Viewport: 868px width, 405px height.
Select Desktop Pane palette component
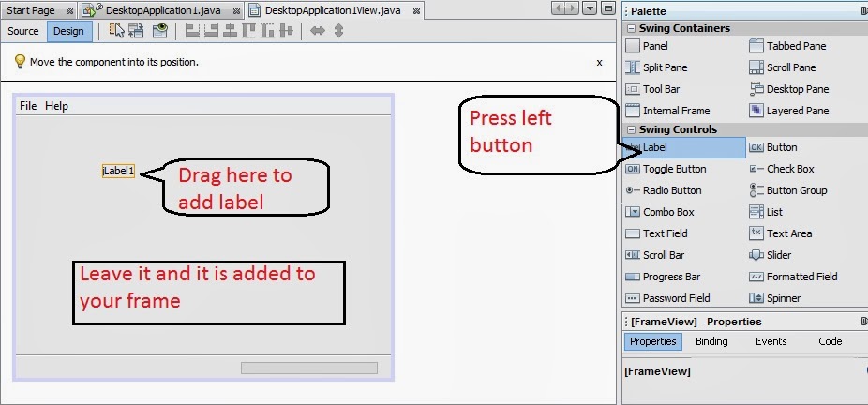click(x=789, y=89)
